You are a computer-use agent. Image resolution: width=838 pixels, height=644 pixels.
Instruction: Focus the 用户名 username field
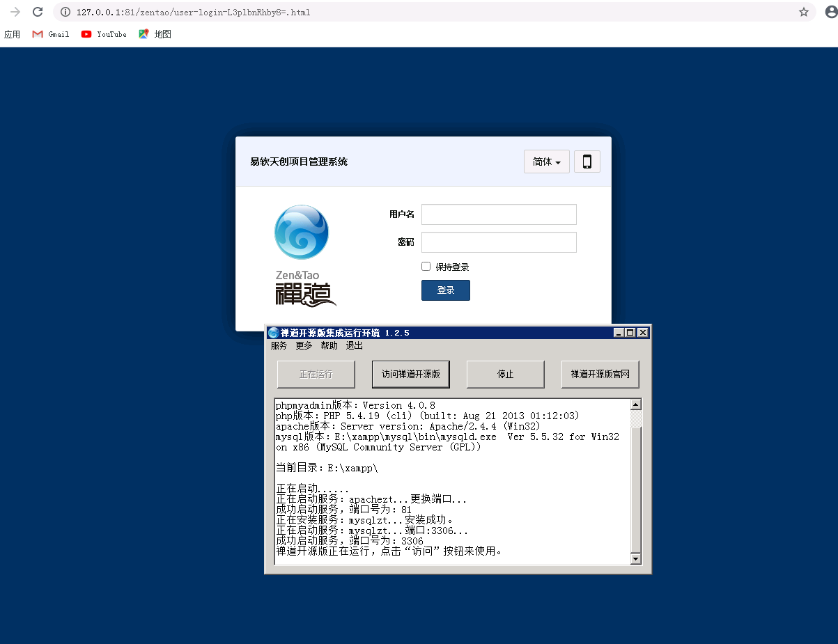click(x=499, y=214)
